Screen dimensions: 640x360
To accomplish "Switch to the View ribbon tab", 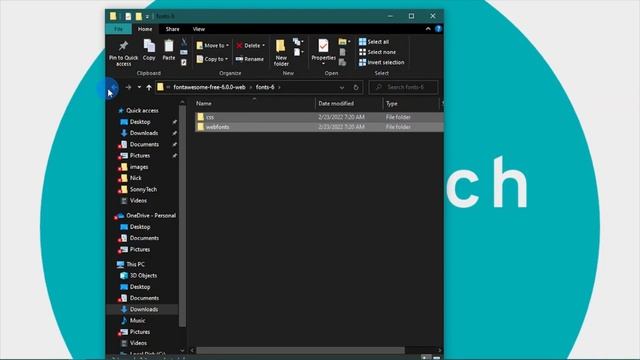I will click(199, 29).
